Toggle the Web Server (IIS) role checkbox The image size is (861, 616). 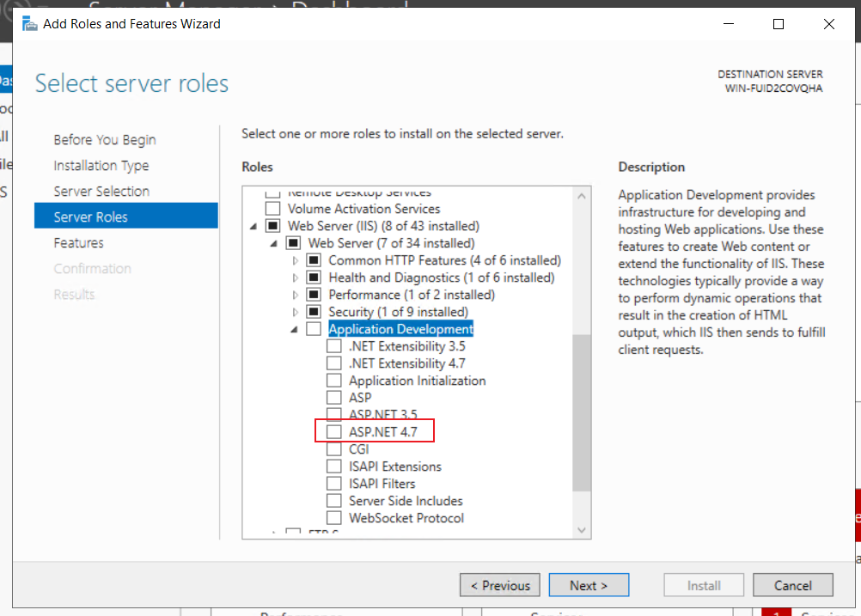[273, 226]
